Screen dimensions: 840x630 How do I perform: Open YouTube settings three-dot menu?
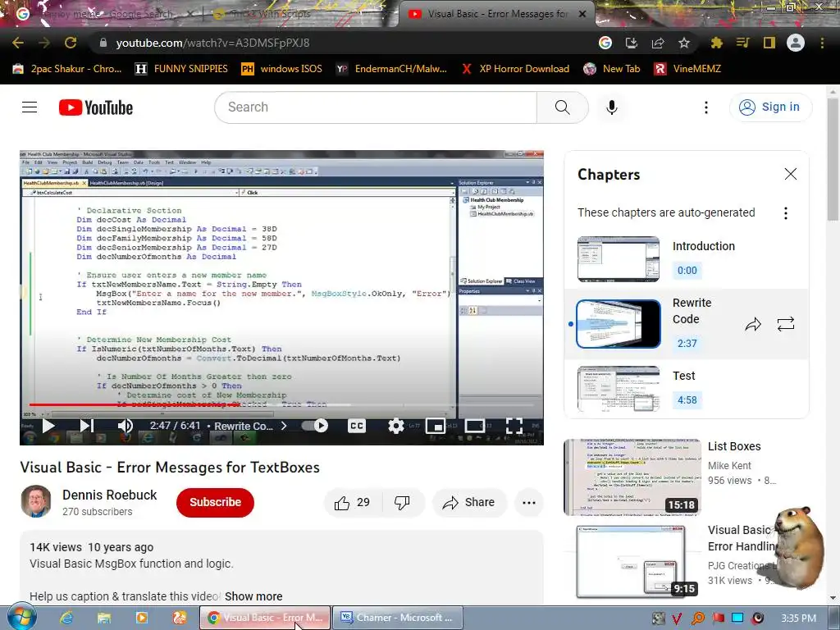(705, 107)
